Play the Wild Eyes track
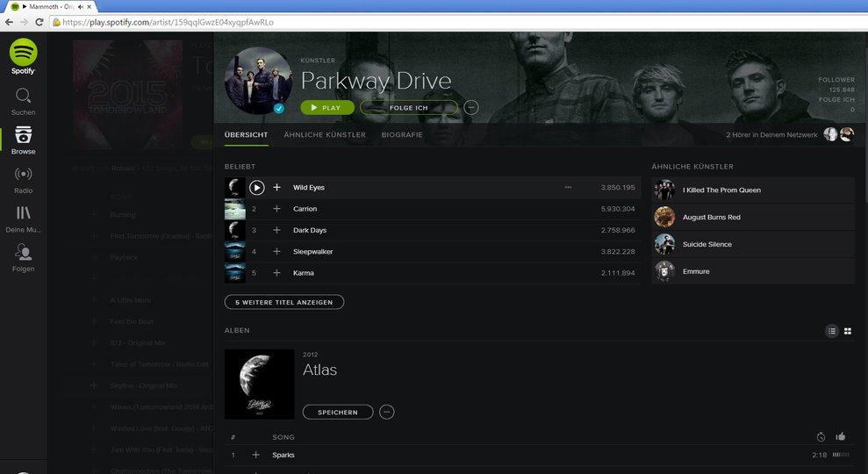This screenshot has width=868, height=474. (256, 188)
